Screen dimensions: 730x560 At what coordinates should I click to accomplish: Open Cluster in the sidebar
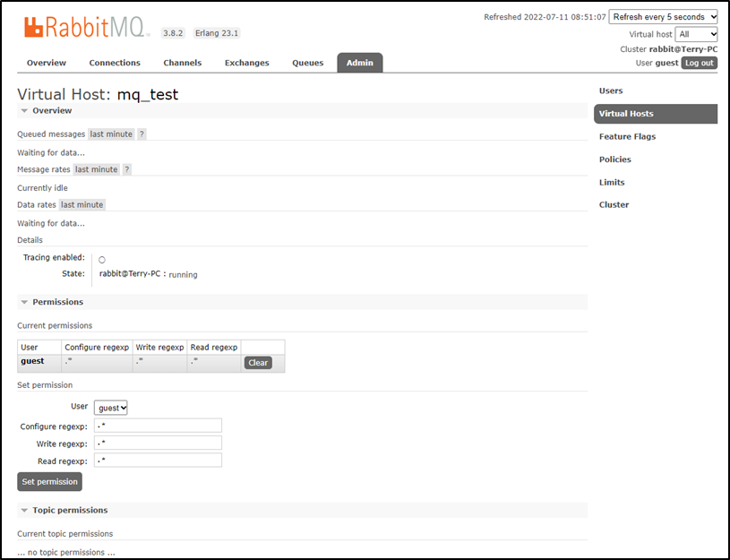[614, 204]
